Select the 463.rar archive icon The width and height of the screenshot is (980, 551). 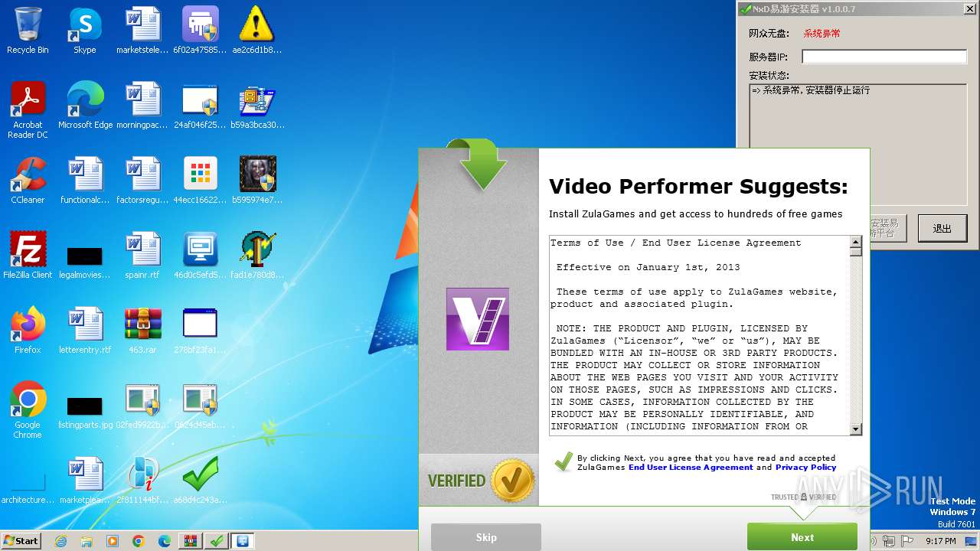142,331
